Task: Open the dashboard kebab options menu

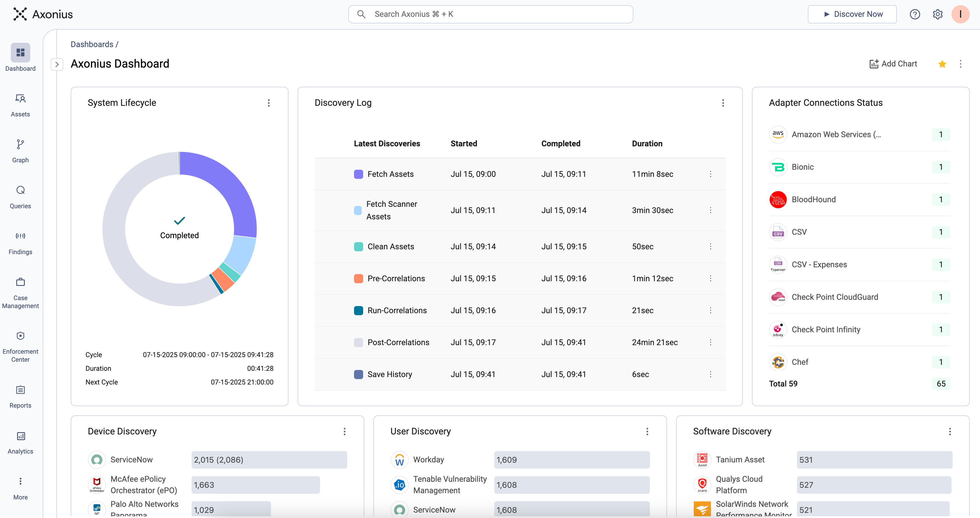Action: click(x=960, y=64)
